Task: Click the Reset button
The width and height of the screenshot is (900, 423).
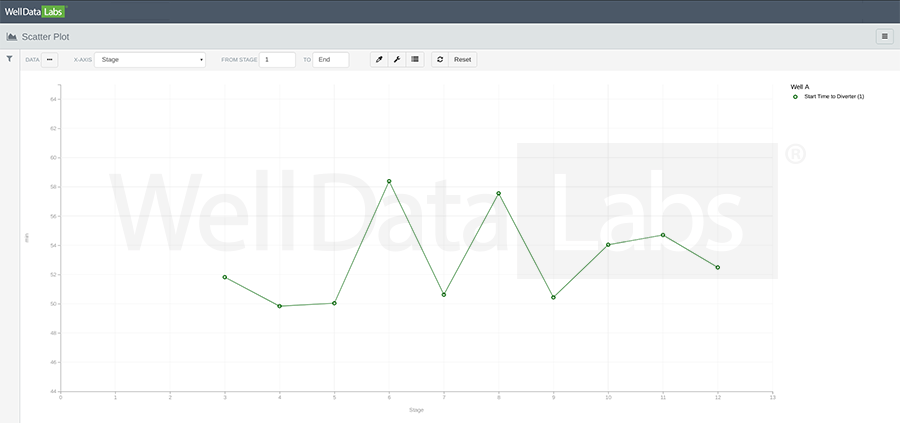Action: click(463, 60)
